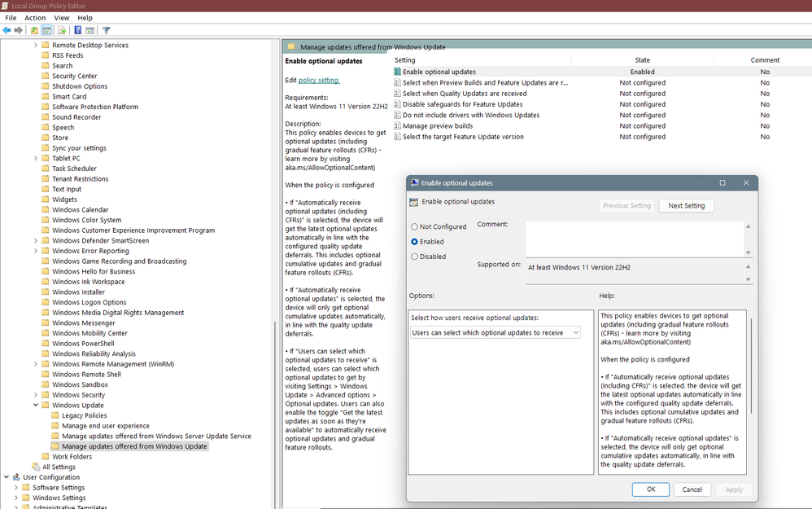Image resolution: width=812 pixels, height=509 pixels.
Task: Click the policy icon beside Enable optional updates row
Action: click(397, 72)
